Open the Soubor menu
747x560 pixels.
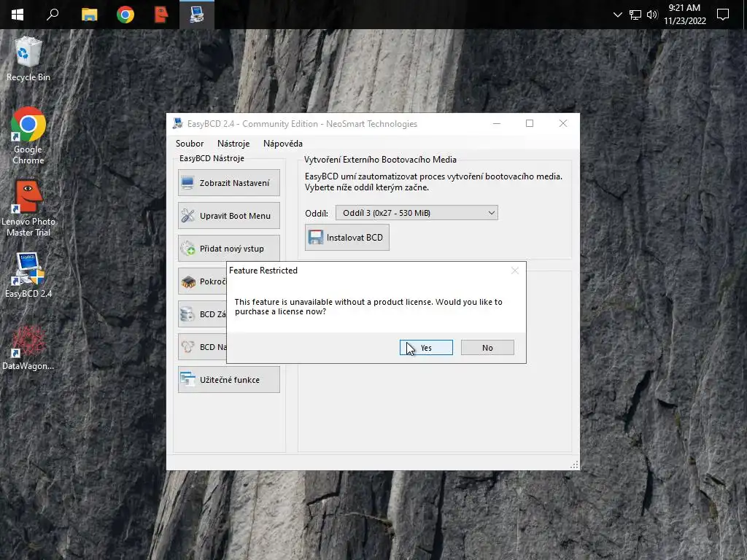pyautogui.click(x=189, y=144)
